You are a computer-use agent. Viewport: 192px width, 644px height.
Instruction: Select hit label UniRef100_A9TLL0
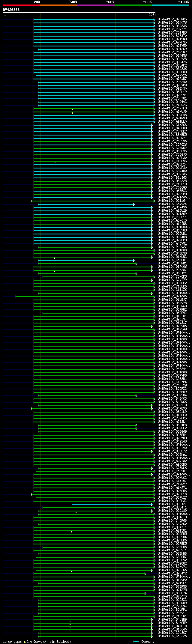tap(172, 122)
